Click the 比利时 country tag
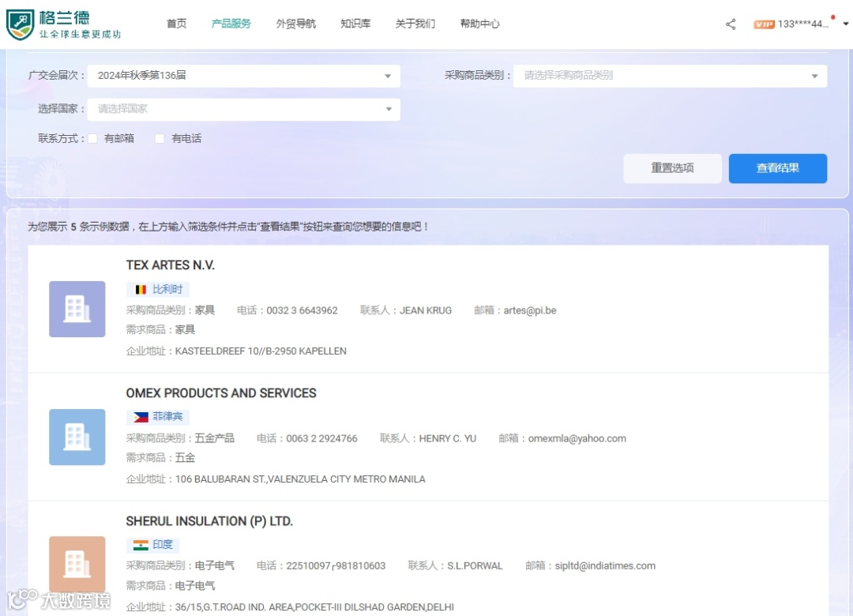Viewport: 853px width, 616px height. point(158,290)
